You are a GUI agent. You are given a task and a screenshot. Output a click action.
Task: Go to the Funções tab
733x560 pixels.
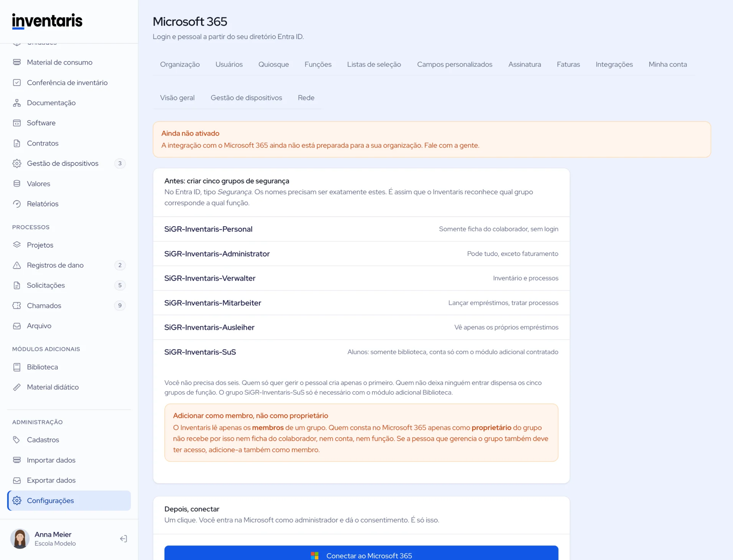coord(318,65)
